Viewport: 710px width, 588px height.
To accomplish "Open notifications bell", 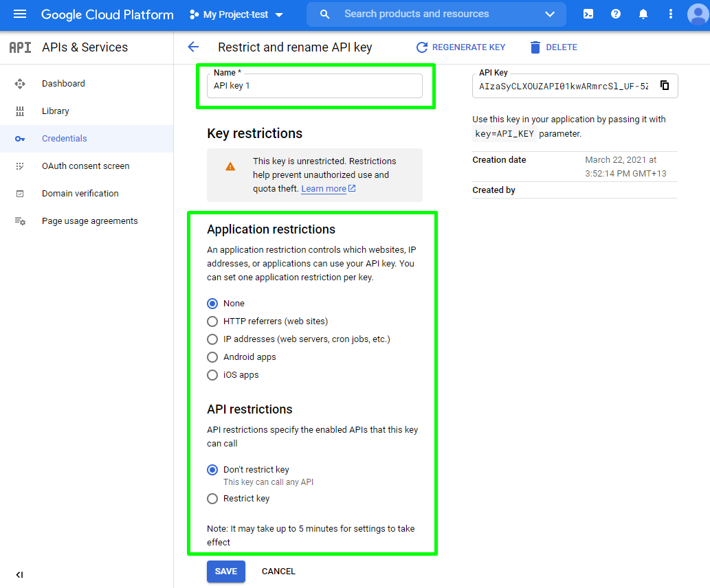I will tap(643, 14).
